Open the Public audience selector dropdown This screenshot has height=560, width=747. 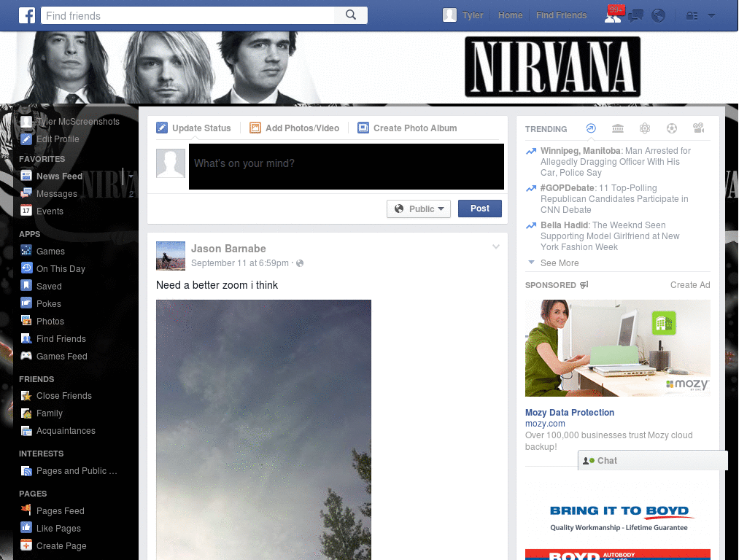tap(419, 209)
